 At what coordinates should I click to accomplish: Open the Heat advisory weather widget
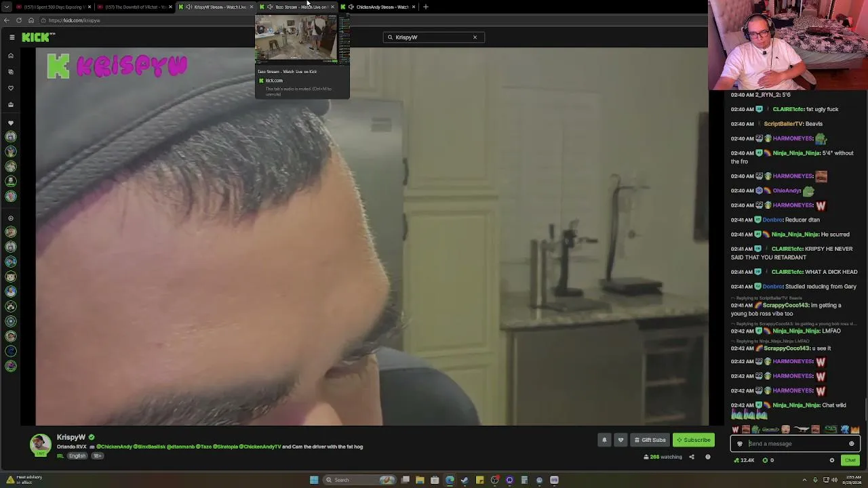(x=24, y=479)
